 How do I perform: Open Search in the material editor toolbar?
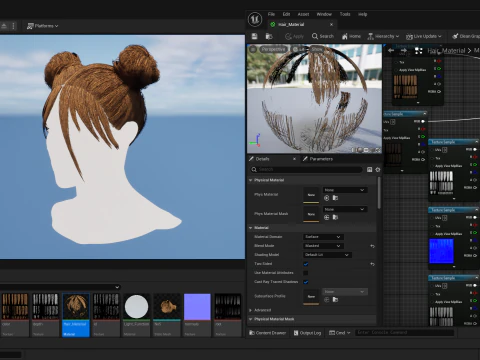323,36
